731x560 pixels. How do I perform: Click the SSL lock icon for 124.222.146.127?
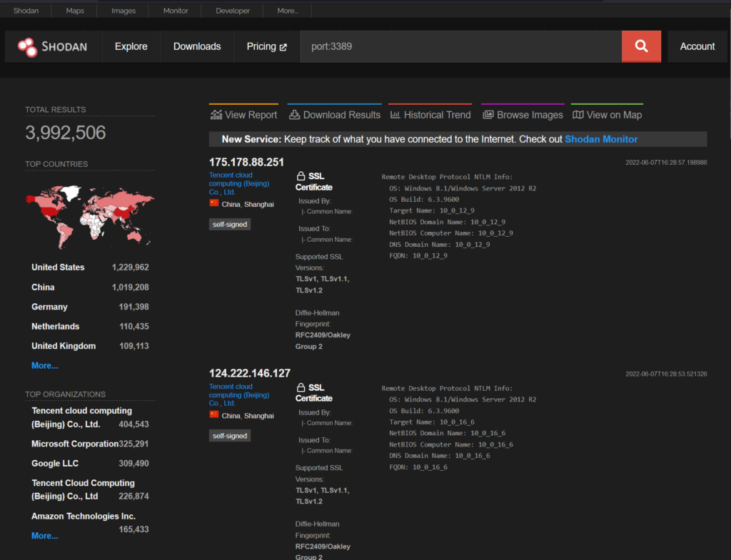tap(301, 387)
